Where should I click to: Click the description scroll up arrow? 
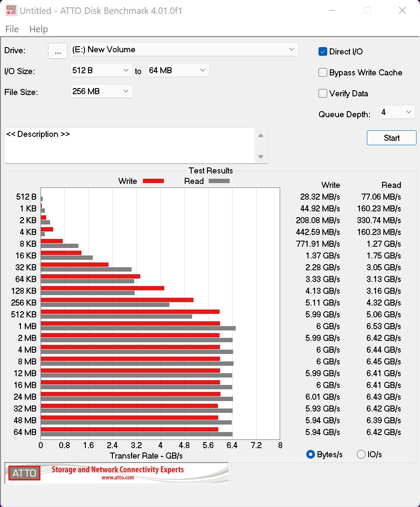click(x=261, y=135)
